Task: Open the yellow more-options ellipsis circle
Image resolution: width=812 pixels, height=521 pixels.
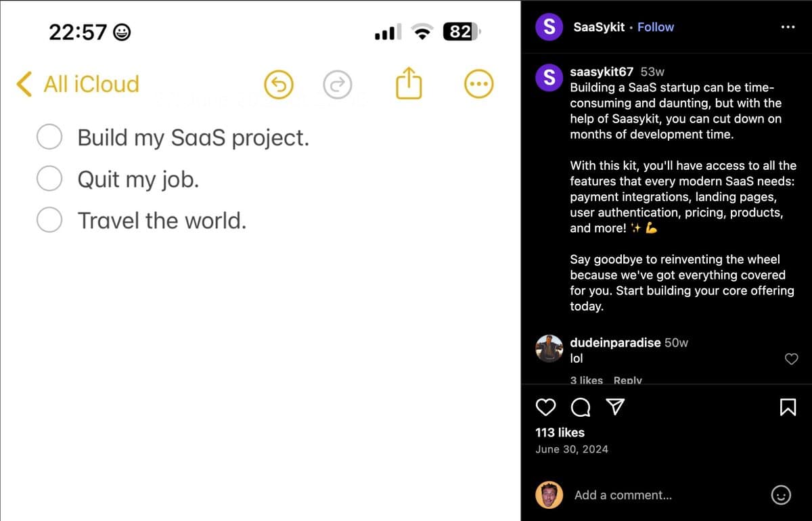Action: (478, 85)
